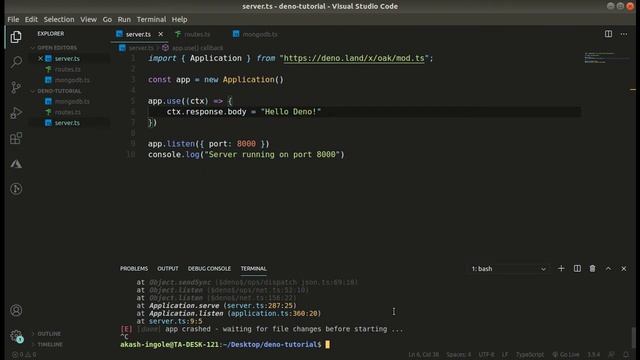Close the server.ts editor tab
Image resolution: width=640 pixels, height=360 pixels.
click(160, 34)
